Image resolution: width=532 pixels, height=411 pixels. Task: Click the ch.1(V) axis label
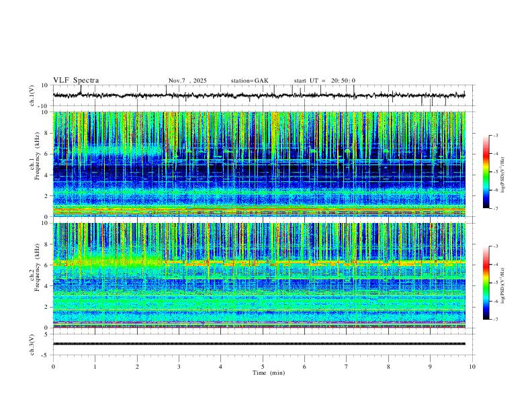[x=32, y=95]
